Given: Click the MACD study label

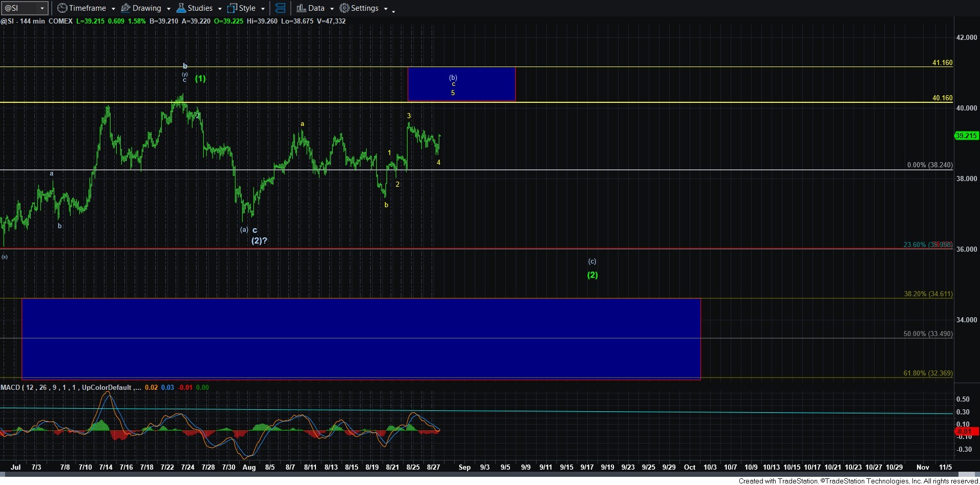Looking at the screenshot, I should [71, 387].
